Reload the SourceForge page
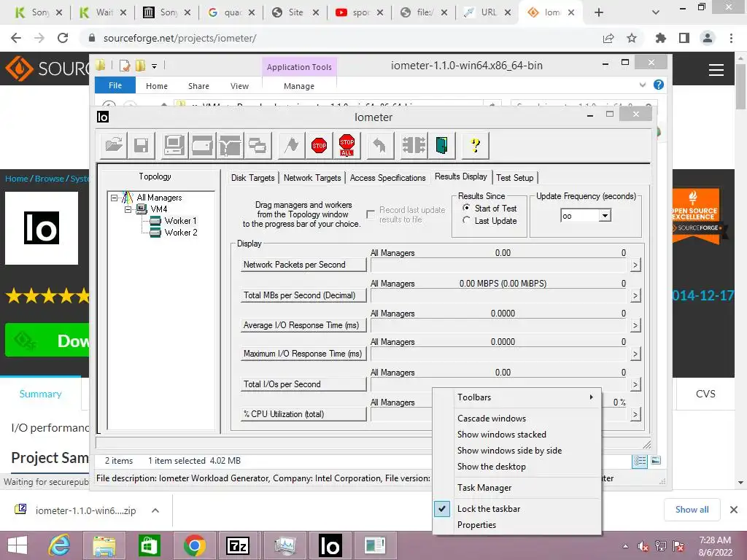This screenshot has height=560, width=747. pyautogui.click(x=63, y=38)
